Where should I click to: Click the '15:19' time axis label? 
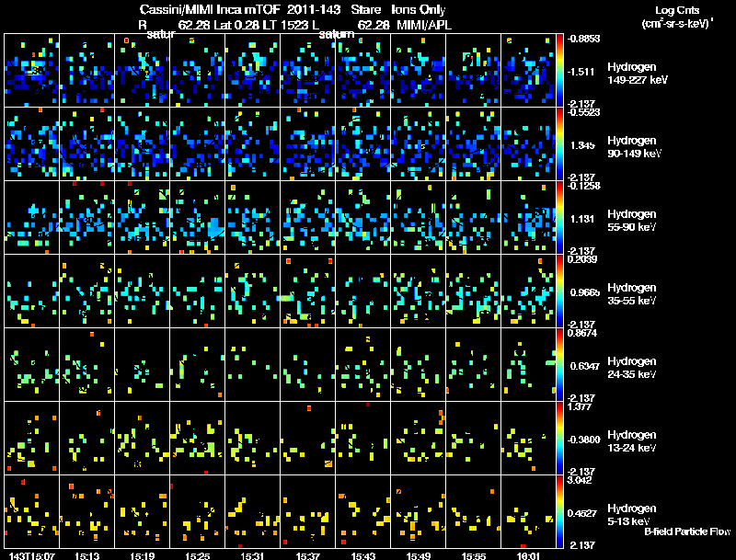(143, 555)
